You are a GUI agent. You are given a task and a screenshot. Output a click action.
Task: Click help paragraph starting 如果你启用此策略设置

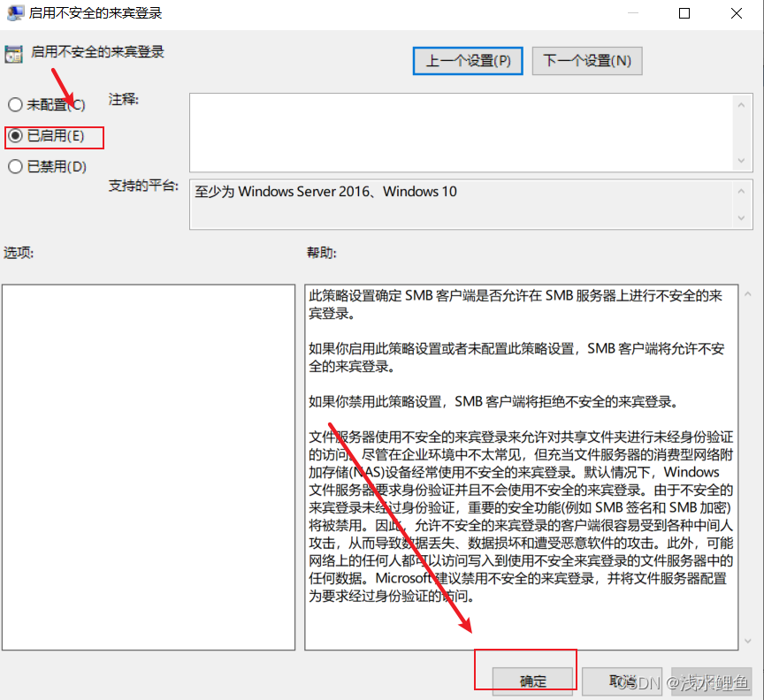click(516, 357)
